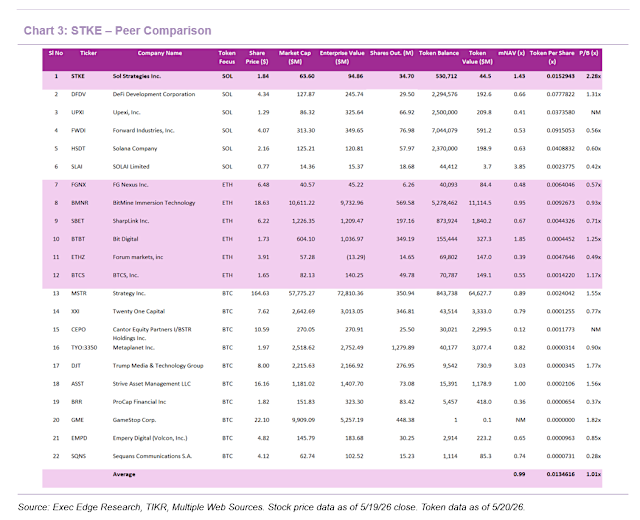Screen dimensions: 640x520
Task: Select the TYO:3350 ticker cell
Action: pyautogui.click(x=84, y=348)
